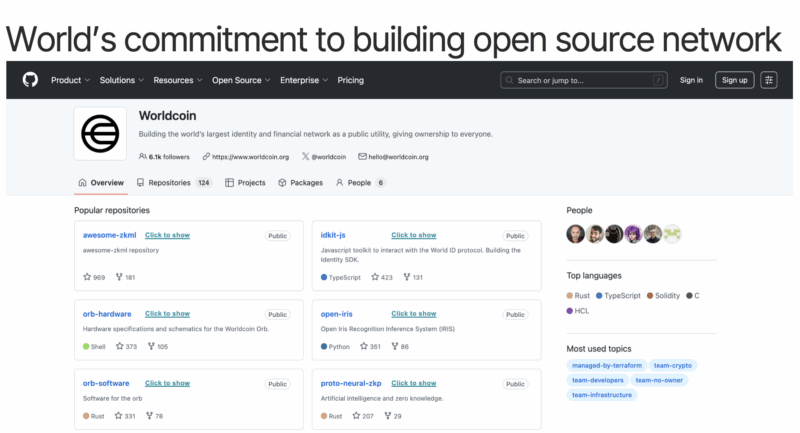Click the Worldcoin organization logo
Image resolution: width=800 pixels, height=433 pixels.
[x=100, y=134]
